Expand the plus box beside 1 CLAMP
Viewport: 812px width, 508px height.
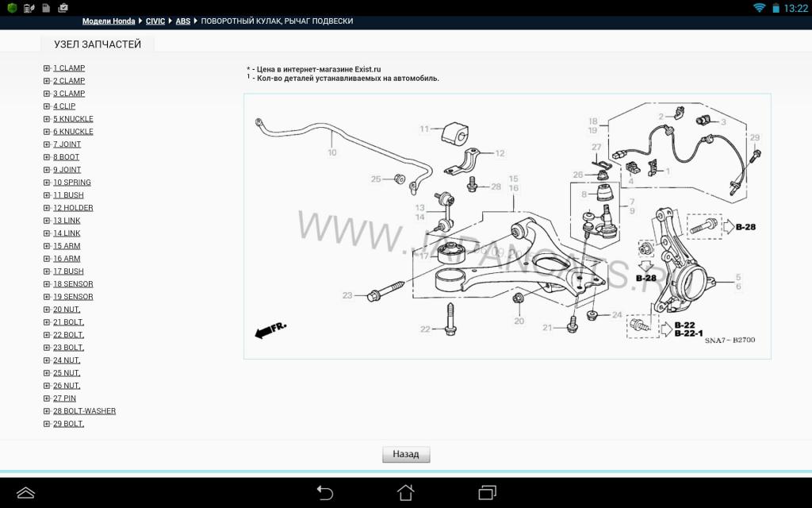tap(47, 68)
